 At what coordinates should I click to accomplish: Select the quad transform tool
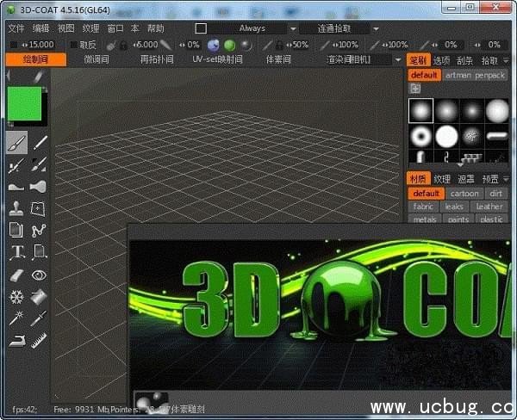[38, 209]
